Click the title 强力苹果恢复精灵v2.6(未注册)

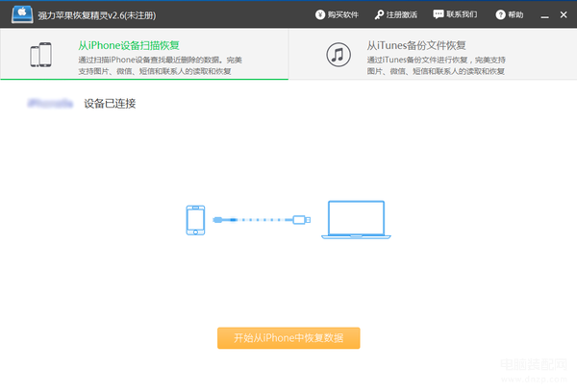(97, 15)
